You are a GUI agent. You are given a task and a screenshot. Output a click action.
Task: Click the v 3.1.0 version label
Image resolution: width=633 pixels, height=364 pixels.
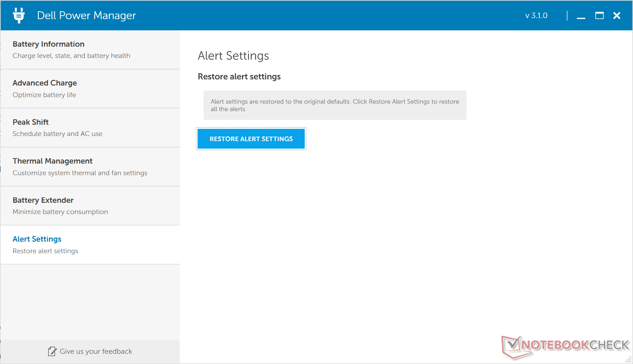(x=536, y=15)
